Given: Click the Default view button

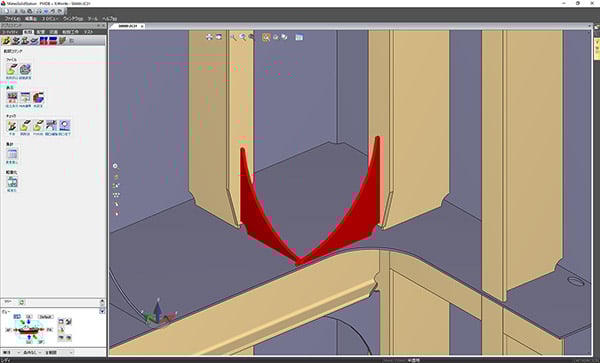Looking at the screenshot, I should pyautogui.click(x=46, y=317).
